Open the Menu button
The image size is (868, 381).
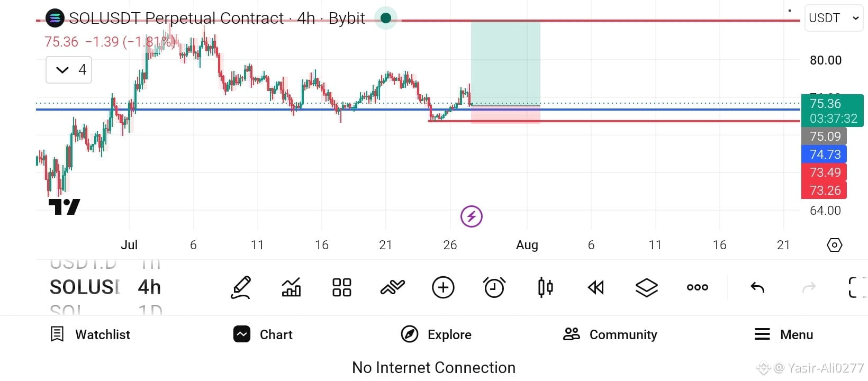click(x=784, y=334)
